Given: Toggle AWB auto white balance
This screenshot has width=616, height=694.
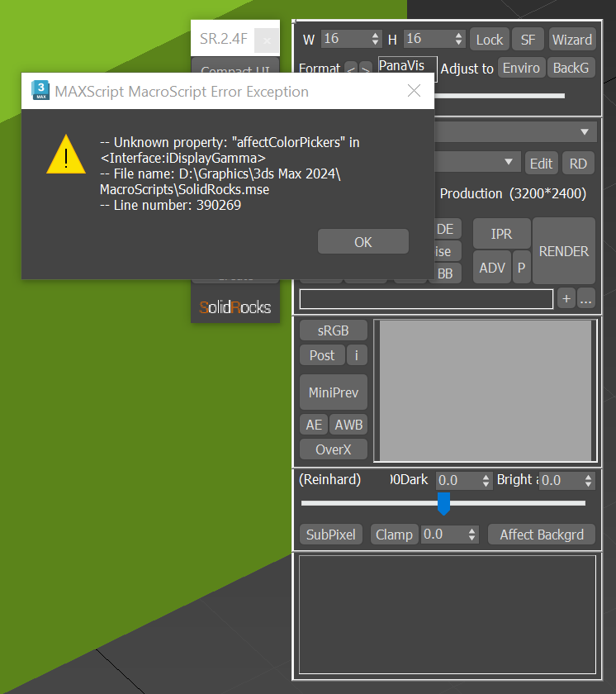Looking at the screenshot, I should (348, 425).
